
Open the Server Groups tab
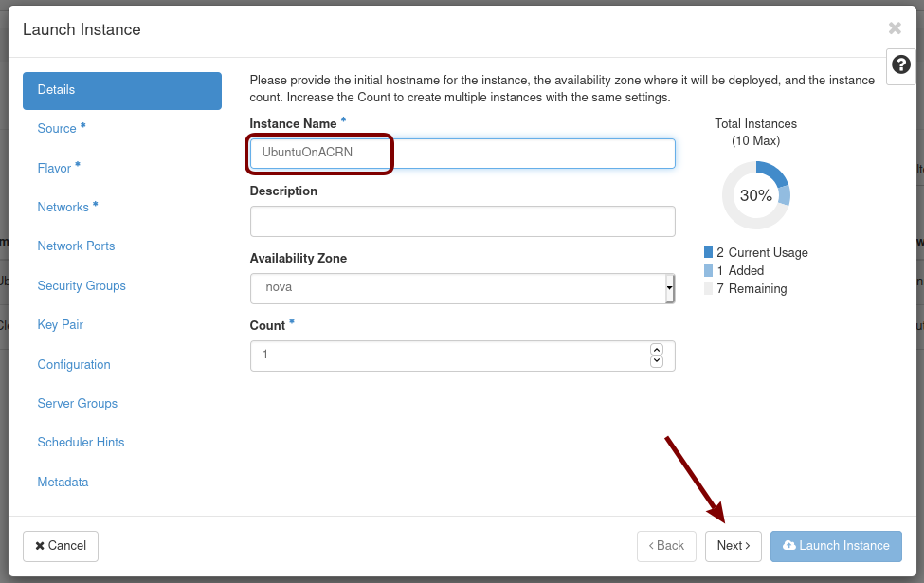click(78, 404)
